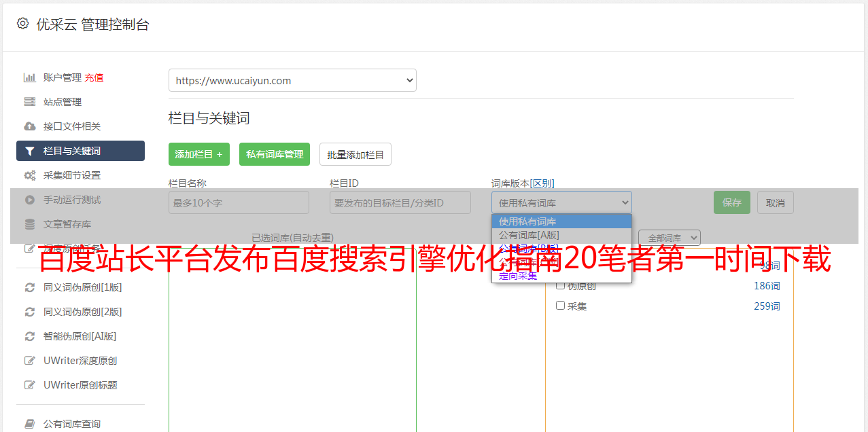Tick the 伪原创 checkbox

pyautogui.click(x=561, y=285)
